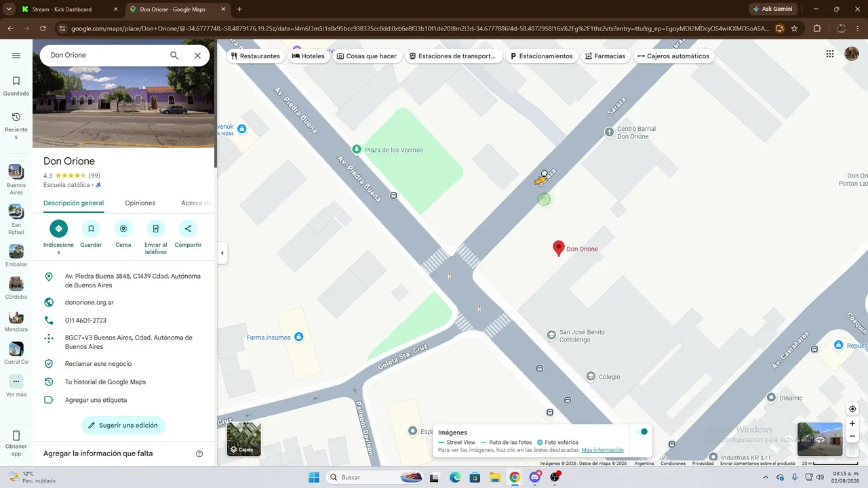Click Más información link
868x488 pixels.
[x=603, y=450]
